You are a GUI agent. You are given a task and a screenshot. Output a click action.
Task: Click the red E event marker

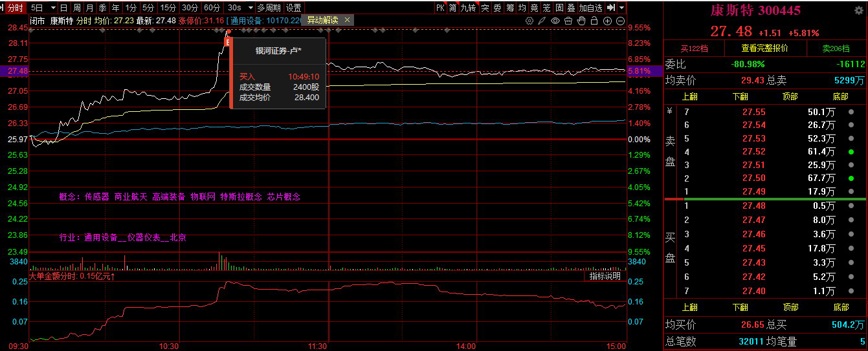tap(227, 42)
